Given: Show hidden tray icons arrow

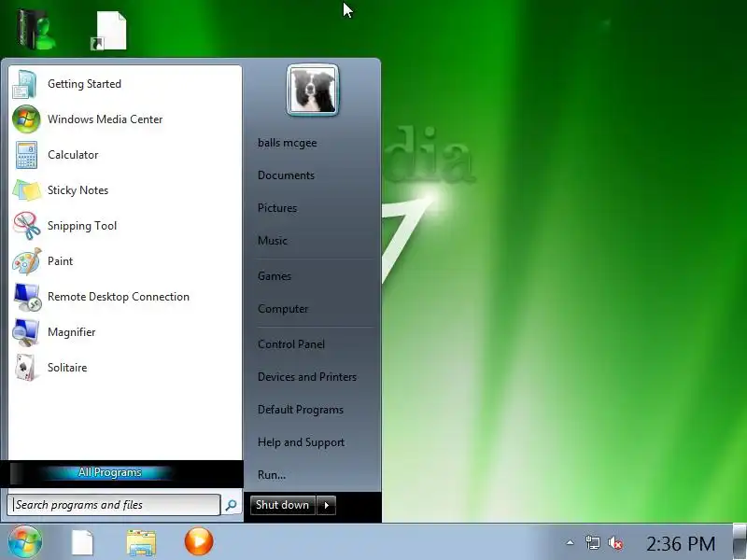Looking at the screenshot, I should coord(570,542).
